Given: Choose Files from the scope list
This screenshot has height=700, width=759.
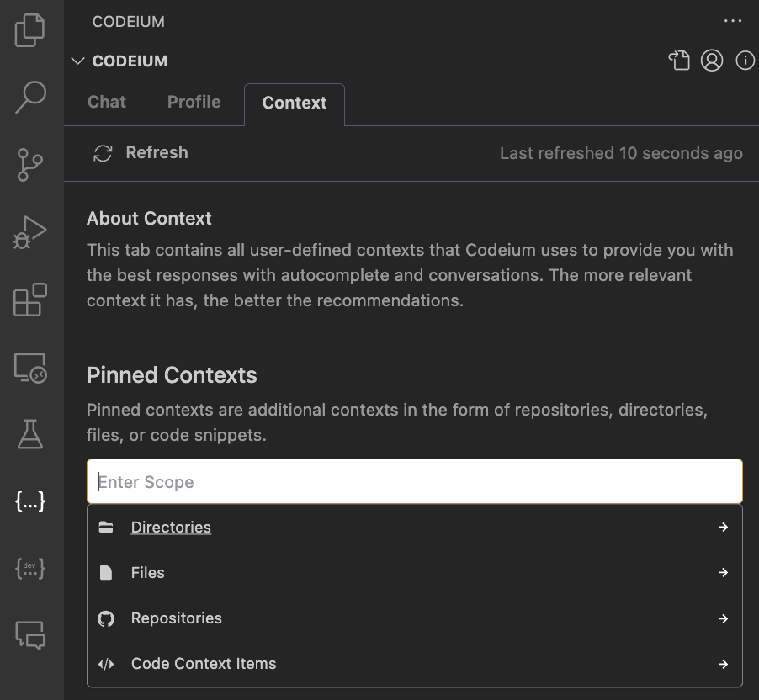Looking at the screenshot, I should click(x=414, y=573).
